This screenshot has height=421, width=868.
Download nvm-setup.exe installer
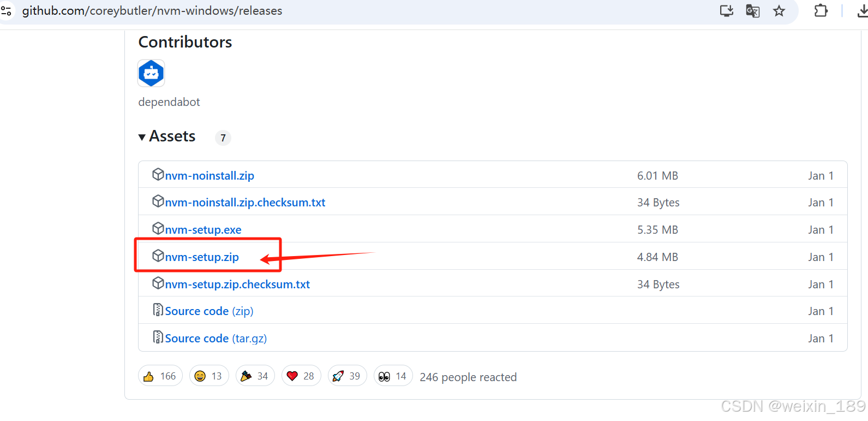[203, 230]
